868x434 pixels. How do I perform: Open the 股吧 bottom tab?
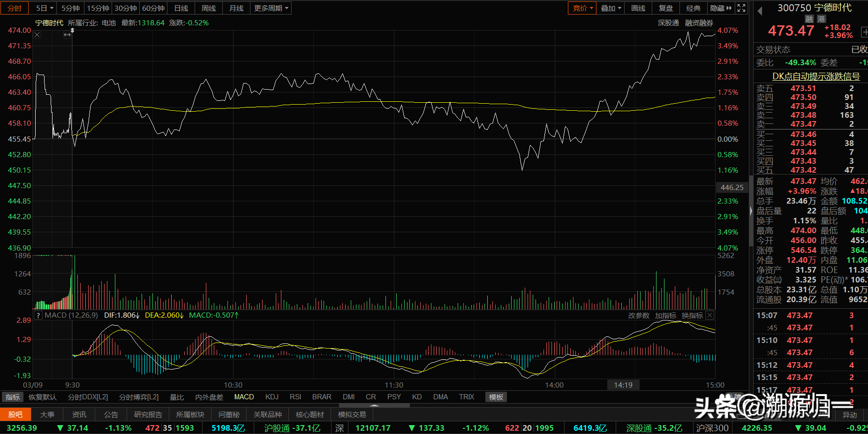pos(15,414)
